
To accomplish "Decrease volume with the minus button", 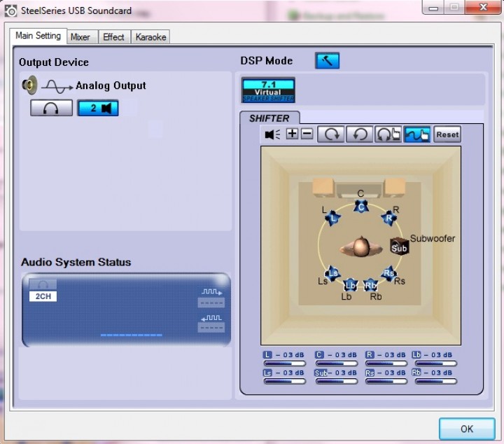I will click(307, 134).
